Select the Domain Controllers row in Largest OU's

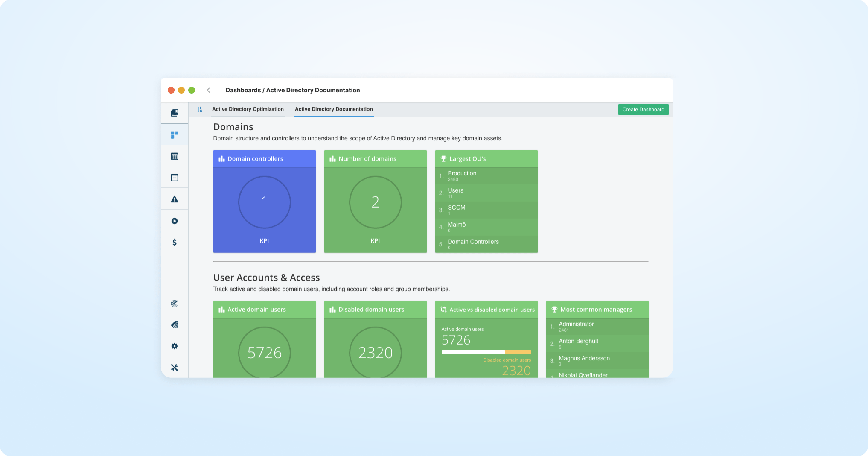[486, 244]
